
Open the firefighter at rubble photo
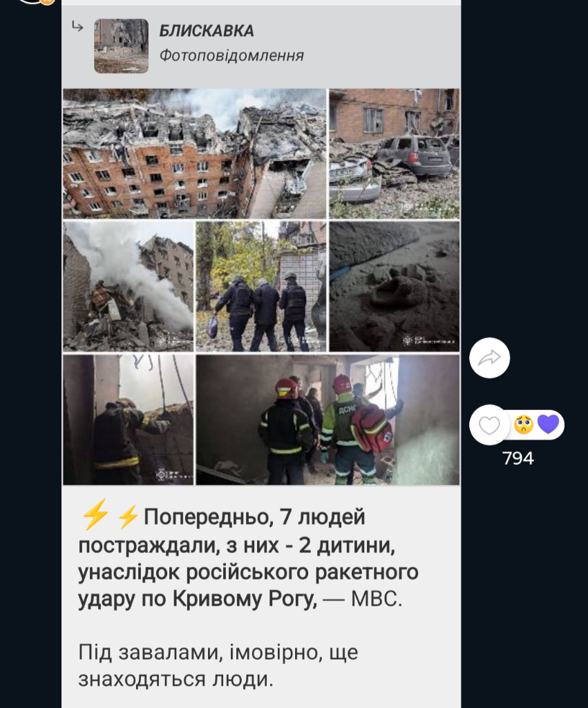(128, 420)
